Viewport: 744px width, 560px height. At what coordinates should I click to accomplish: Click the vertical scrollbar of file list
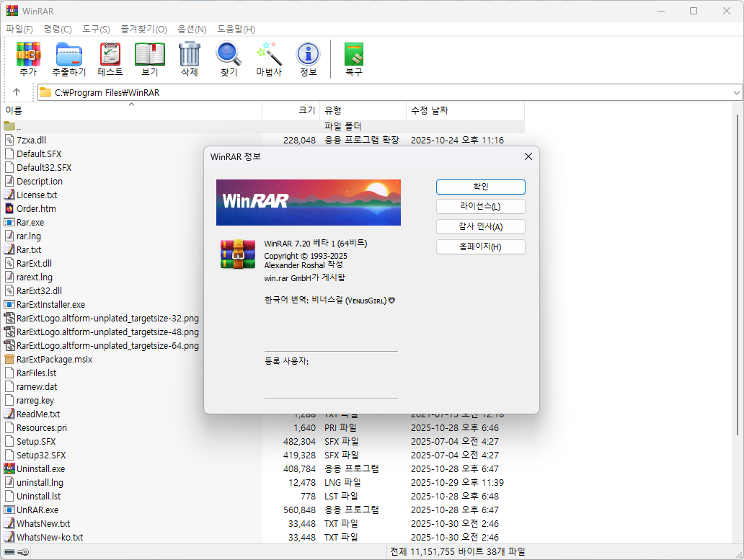pyautogui.click(x=737, y=275)
